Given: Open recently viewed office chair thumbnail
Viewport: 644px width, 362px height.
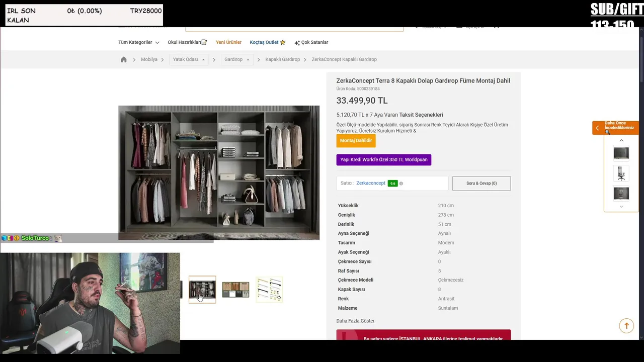Looking at the screenshot, I should point(621,173).
